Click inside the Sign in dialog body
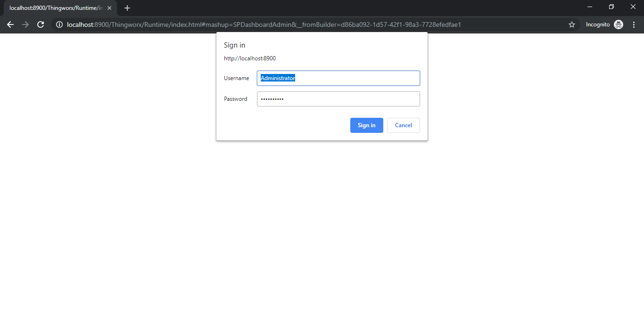 pos(322,113)
